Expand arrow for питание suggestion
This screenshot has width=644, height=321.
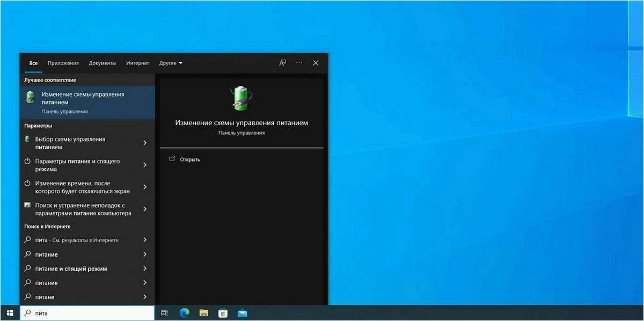point(145,254)
